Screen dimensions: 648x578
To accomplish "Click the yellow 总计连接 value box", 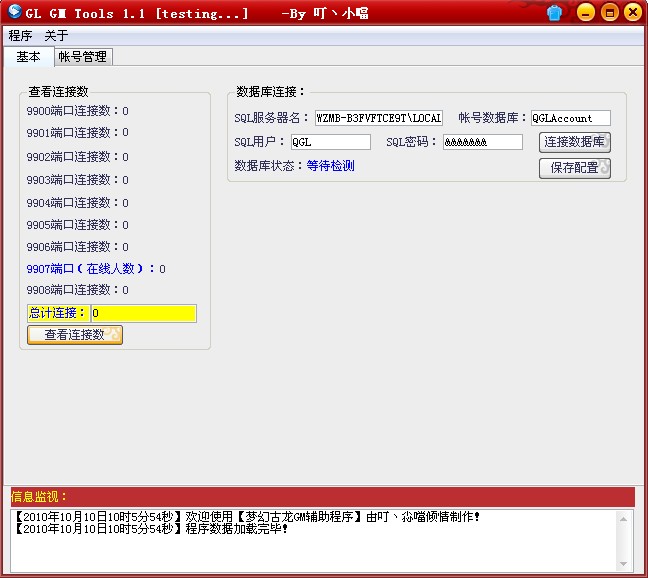I will [143, 313].
